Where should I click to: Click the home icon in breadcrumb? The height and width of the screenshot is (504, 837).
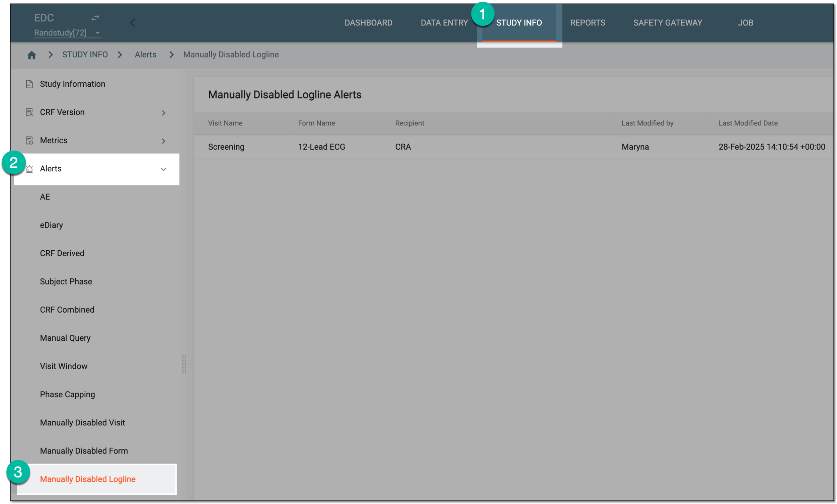pyautogui.click(x=31, y=55)
